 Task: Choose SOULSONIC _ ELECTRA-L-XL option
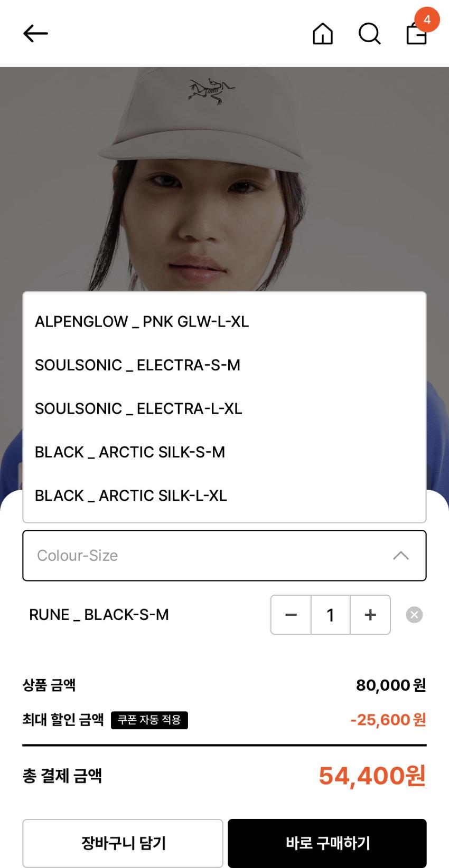coord(138,408)
